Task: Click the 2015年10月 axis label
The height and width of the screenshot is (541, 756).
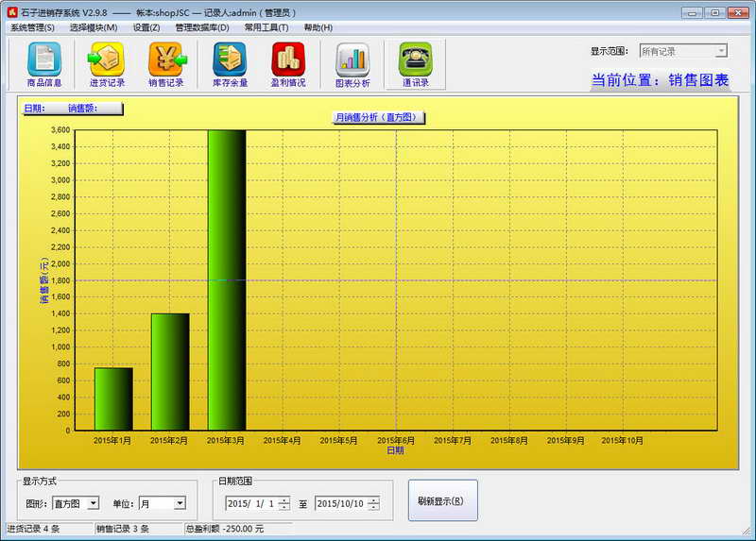Action: coord(622,440)
